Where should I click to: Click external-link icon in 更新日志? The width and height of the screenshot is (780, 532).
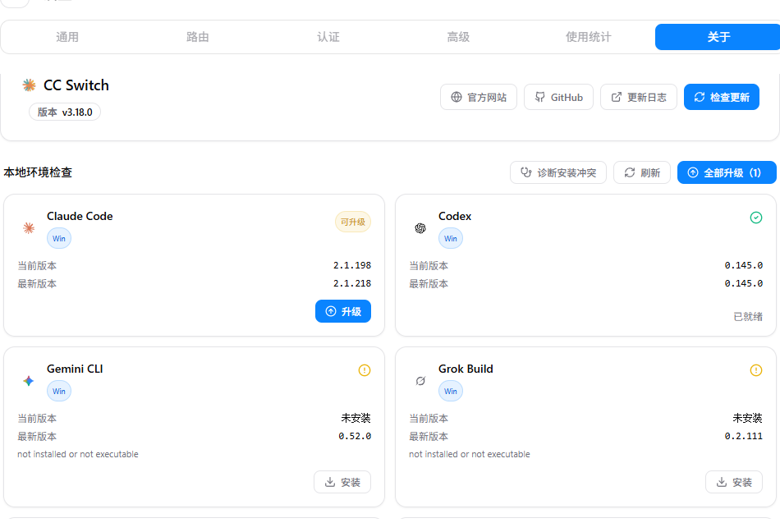tap(617, 97)
